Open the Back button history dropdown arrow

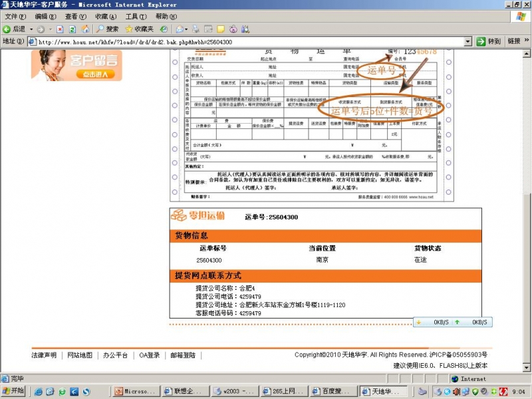[31, 29]
